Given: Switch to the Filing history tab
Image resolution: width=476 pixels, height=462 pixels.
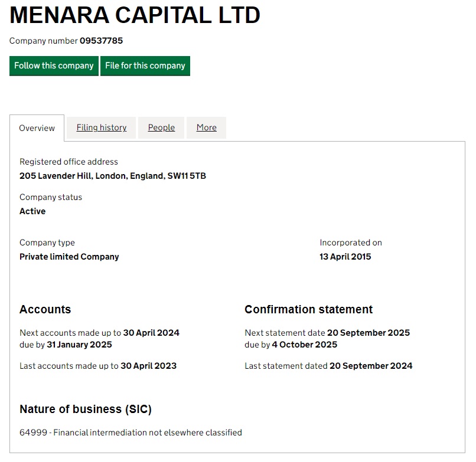Looking at the screenshot, I should tap(102, 127).
